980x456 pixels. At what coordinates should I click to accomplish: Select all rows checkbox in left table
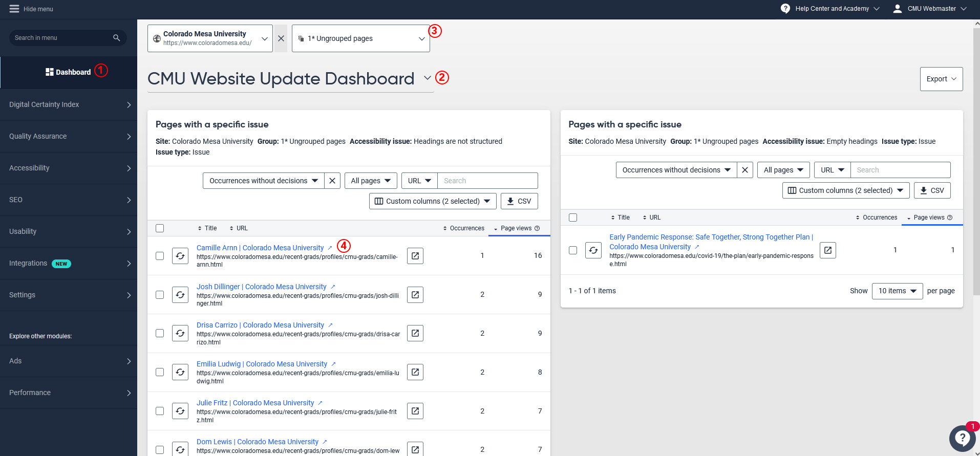[160, 228]
